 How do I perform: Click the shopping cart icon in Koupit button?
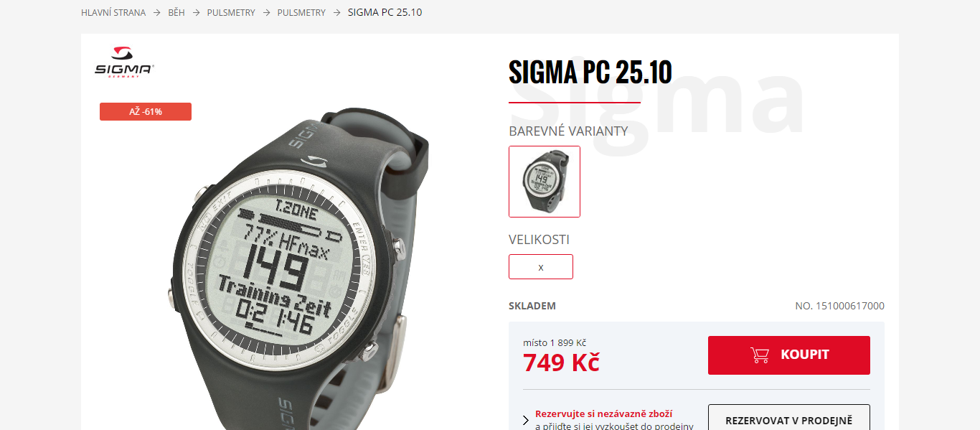760,355
